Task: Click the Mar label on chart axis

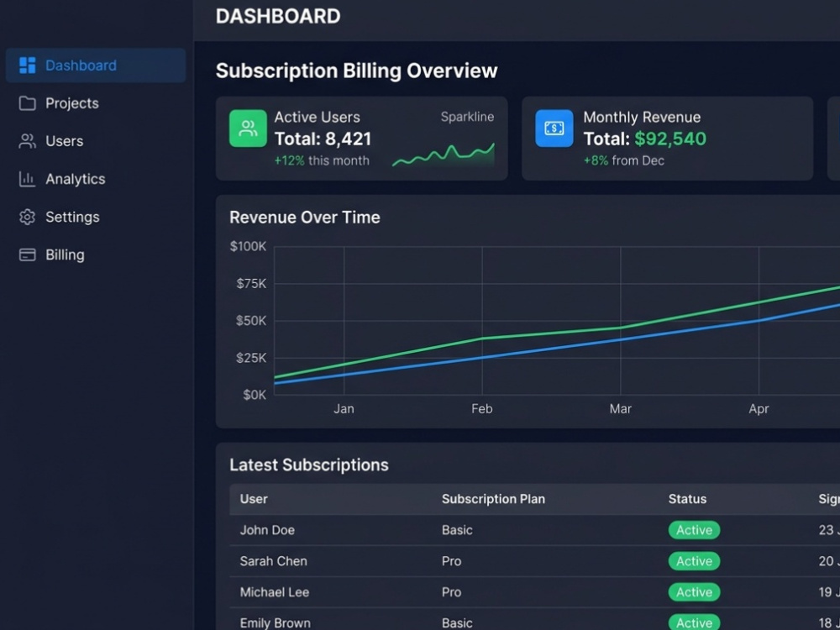Action: pos(621,409)
